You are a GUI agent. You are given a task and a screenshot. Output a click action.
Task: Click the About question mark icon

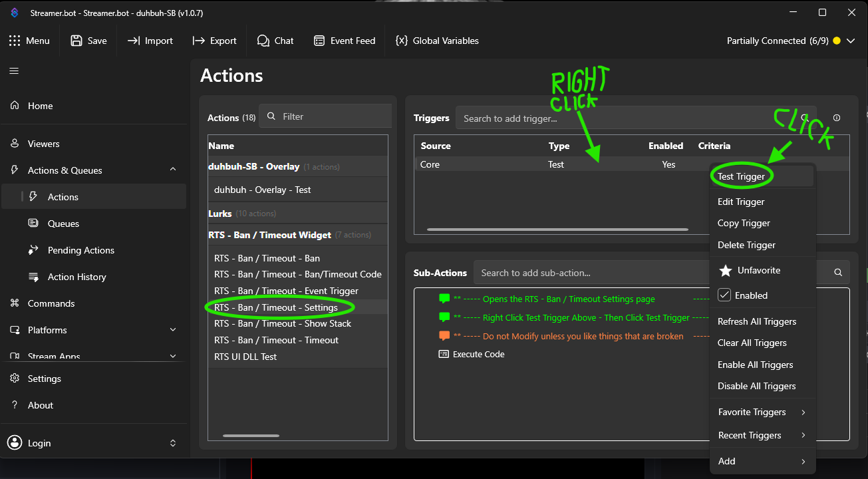click(15, 405)
